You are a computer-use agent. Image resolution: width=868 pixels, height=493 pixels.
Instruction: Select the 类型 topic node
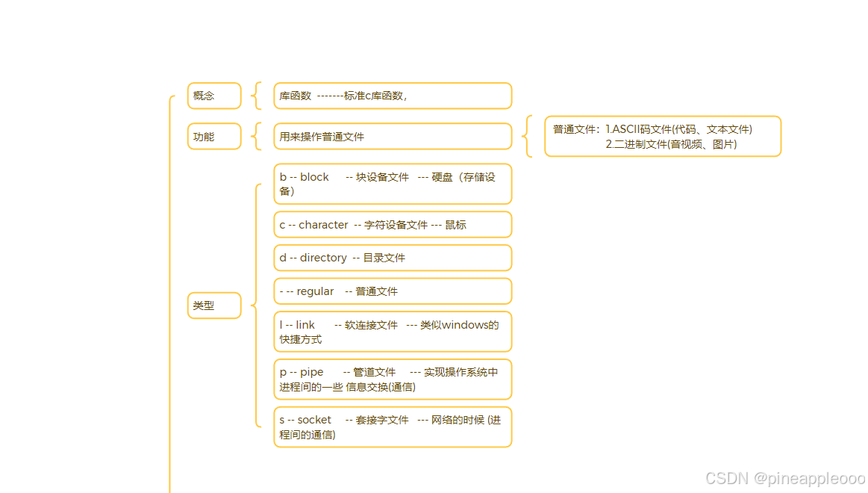click(213, 306)
